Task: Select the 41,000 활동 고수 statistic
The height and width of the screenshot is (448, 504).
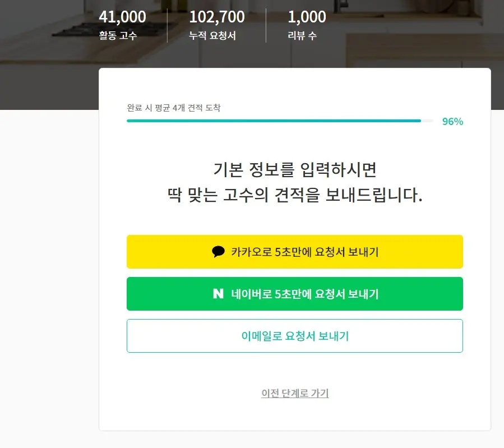Action: 121,24
